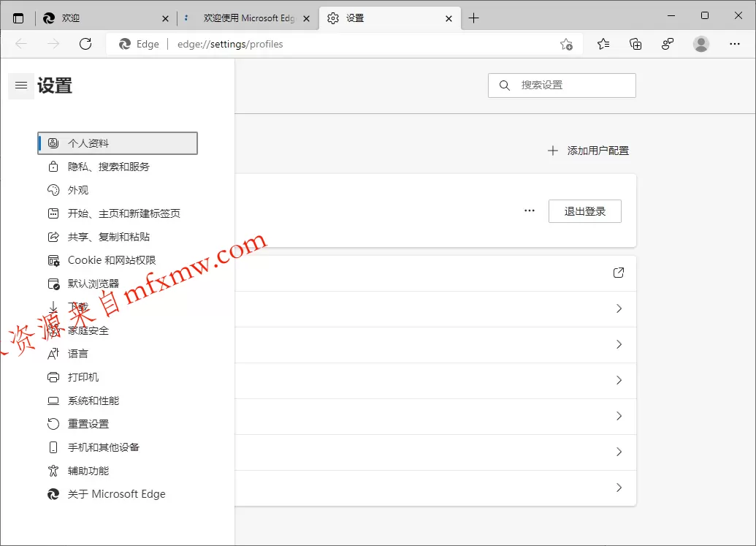Close the 设置 tab

[x=449, y=18]
